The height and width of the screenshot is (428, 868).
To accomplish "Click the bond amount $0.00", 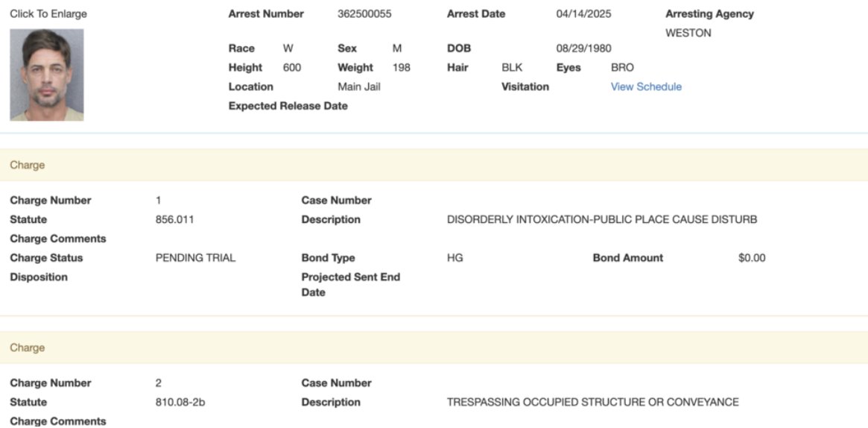I will point(751,258).
